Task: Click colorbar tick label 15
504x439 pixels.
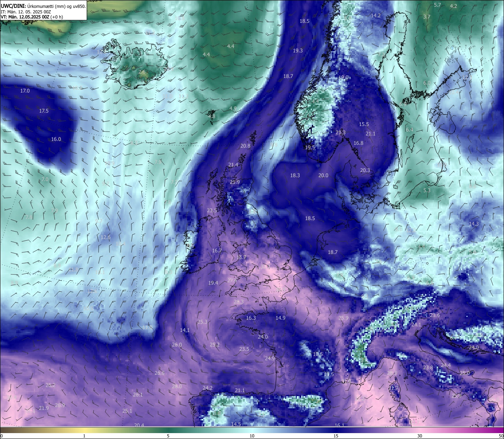Action: [x=336, y=436]
